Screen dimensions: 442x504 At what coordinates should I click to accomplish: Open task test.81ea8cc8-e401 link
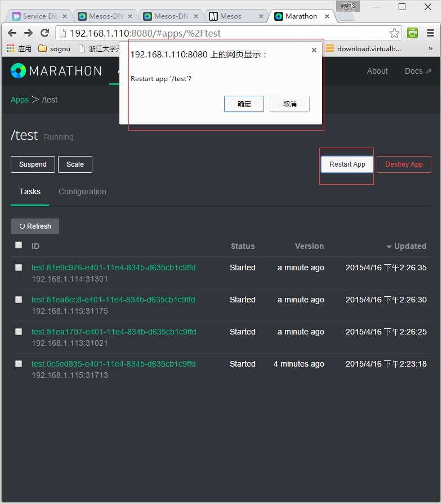tap(113, 300)
